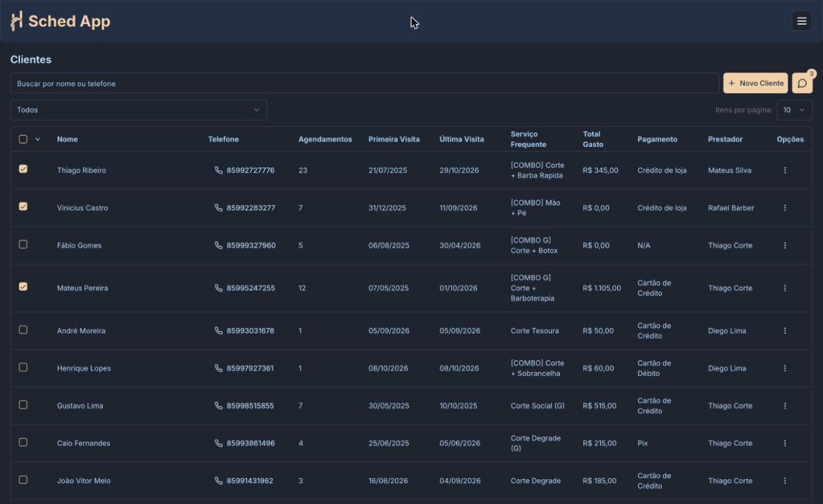Click phone number 85995247255
Viewport: 823px width, 504px height.
251,288
